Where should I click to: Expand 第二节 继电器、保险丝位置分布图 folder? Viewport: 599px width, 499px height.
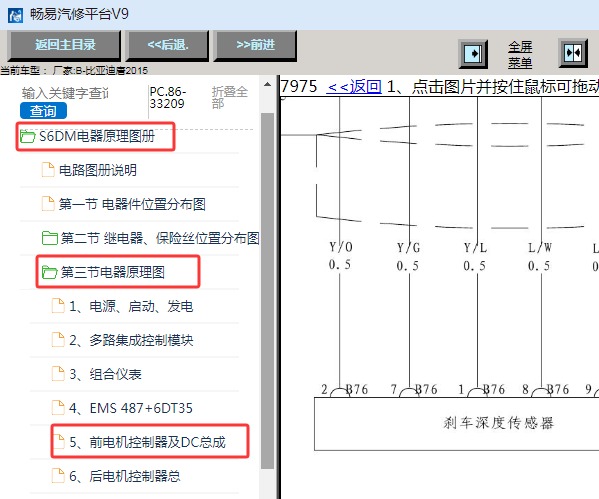pos(160,238)
